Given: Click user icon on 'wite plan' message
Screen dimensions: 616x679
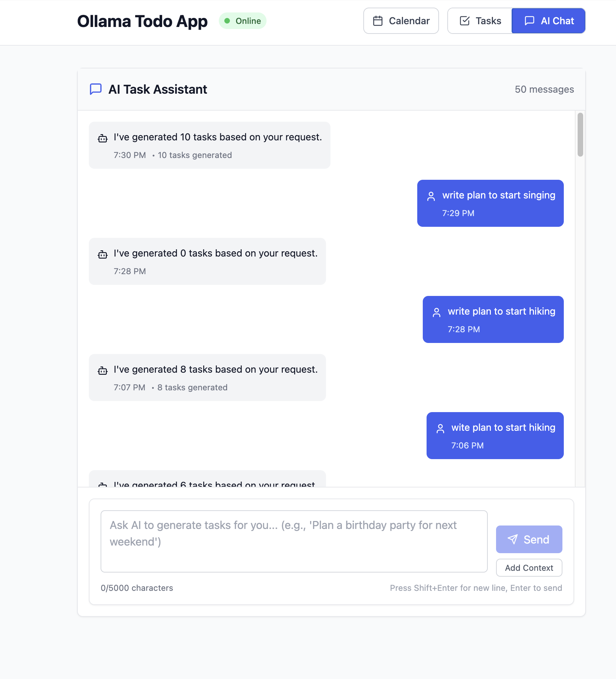Looking at the screenshot, I should tap(440, 429).
